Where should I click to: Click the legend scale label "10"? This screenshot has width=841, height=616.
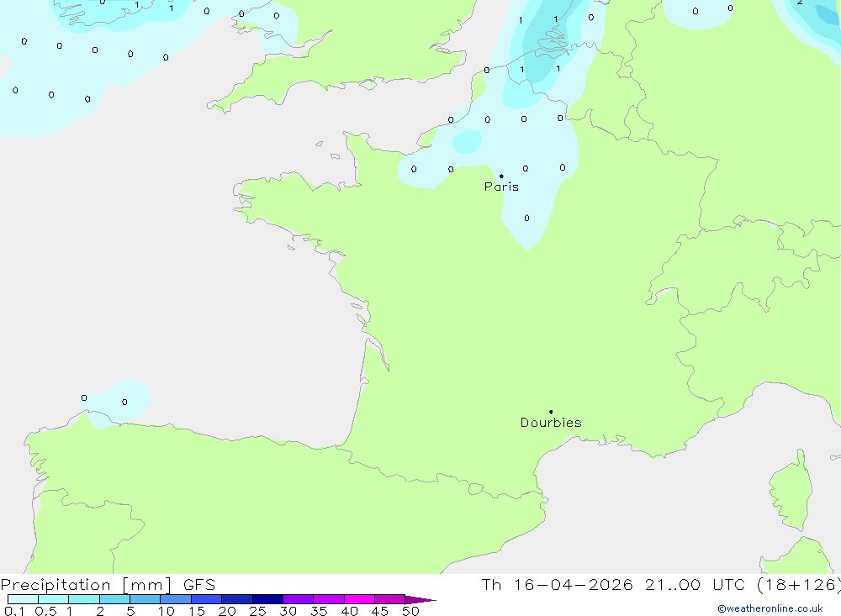[167, 611]
